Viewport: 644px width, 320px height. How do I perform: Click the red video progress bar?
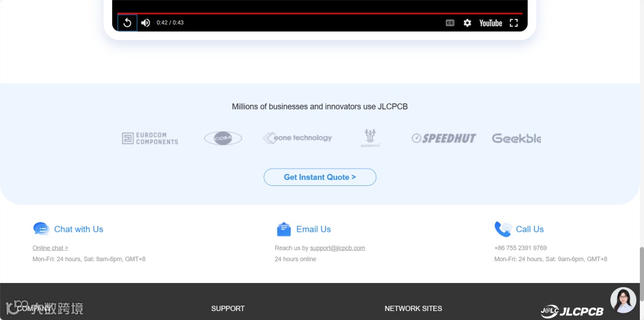click(320, 13)
